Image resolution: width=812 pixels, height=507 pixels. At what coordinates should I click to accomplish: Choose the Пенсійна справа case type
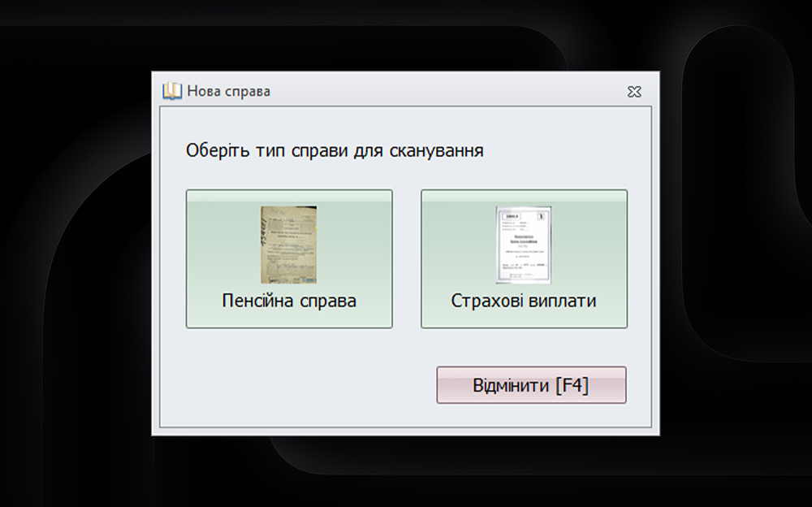[289, 258]
